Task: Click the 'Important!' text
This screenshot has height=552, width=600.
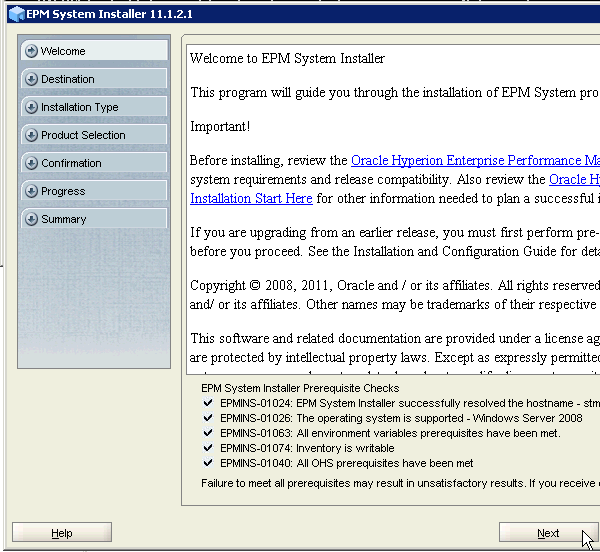Action: pyautogui.click(x=220, y=127)
